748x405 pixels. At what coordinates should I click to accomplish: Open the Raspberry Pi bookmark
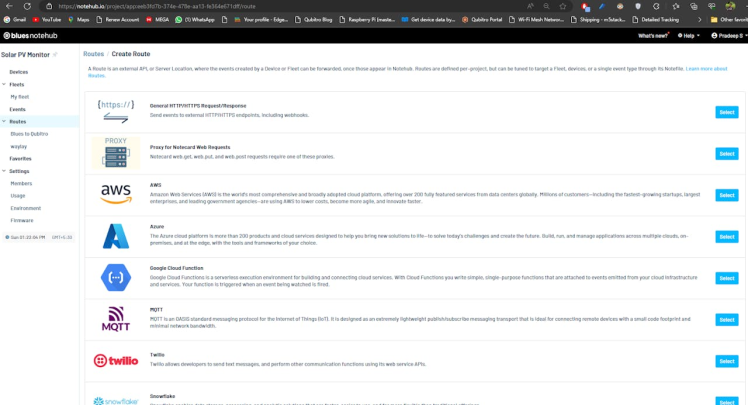(367, 20)
